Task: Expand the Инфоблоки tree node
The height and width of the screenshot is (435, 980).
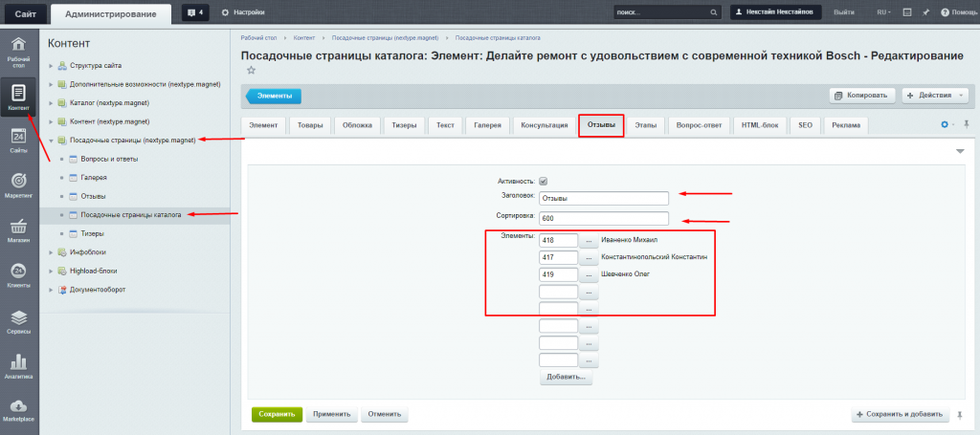Action: pos(52,252)
